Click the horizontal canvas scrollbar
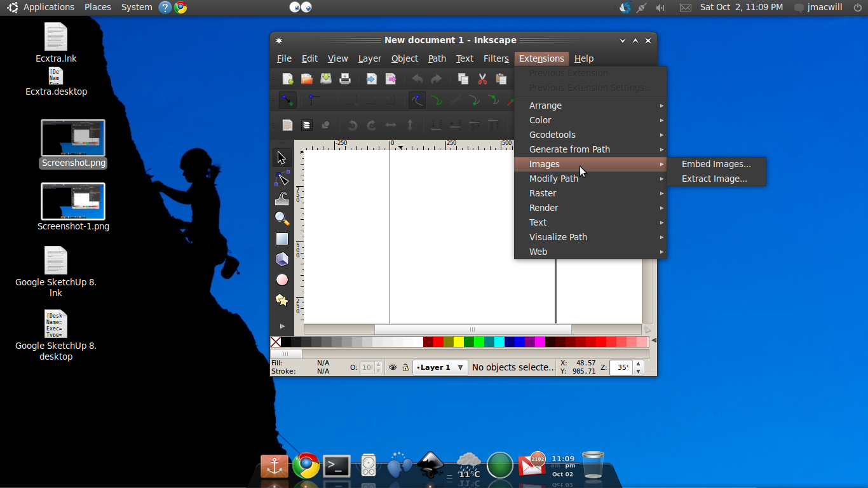Image resolution: width=868 pixels, height=488 pixels. [473, 329]
